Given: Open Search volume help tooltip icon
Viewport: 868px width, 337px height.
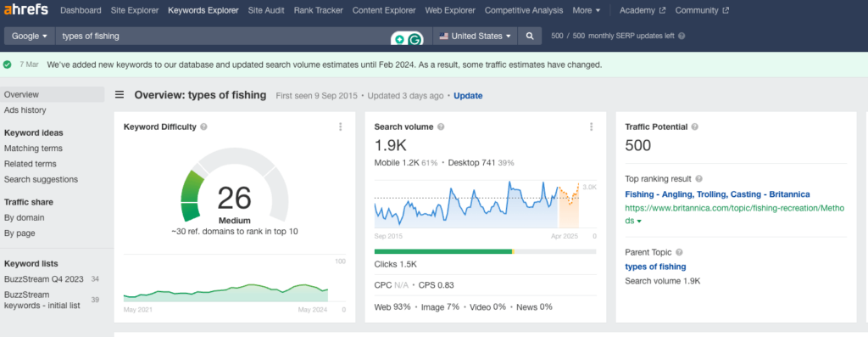Looking at the screenshot, I should (x=441, y=127).
